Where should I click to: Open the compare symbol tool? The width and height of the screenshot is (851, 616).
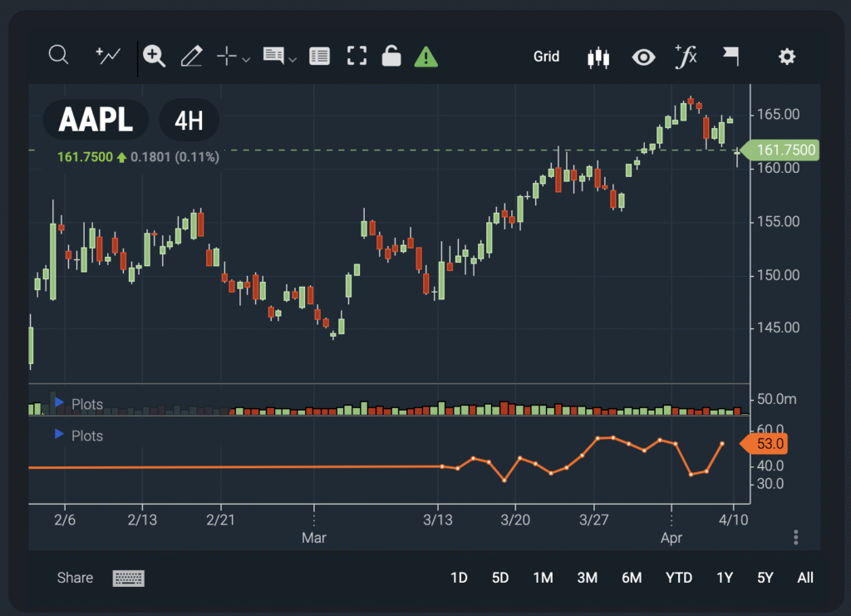tap(108, 56)
